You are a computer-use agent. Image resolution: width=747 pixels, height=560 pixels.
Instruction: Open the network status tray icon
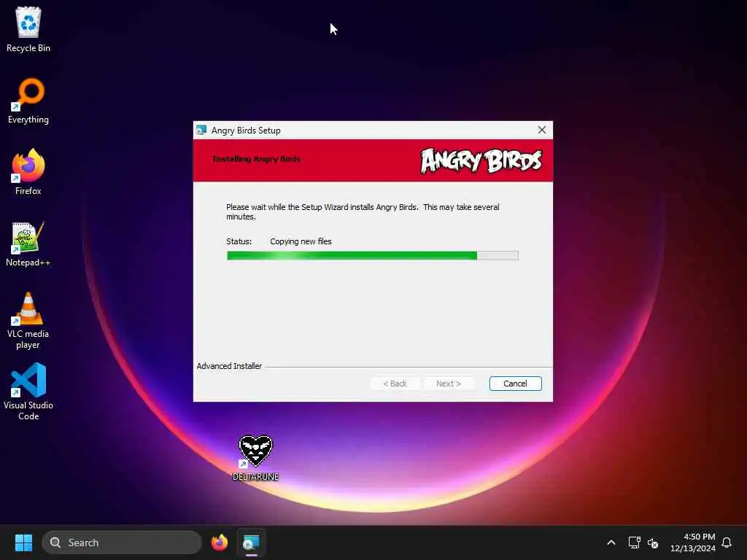click(x=634, y=542)
